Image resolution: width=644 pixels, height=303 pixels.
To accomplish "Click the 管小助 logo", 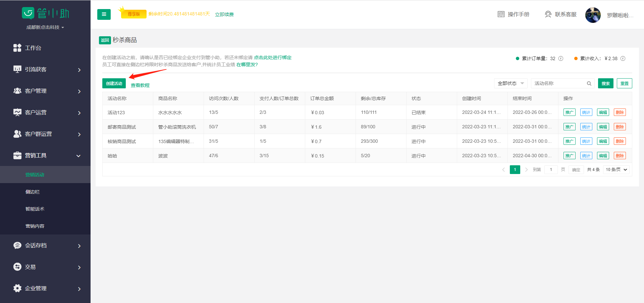I will [45, 13].
